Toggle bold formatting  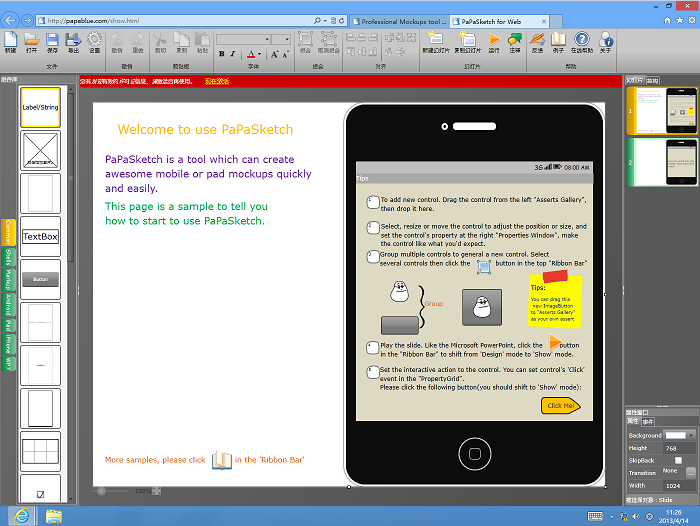tap(221, 54)
